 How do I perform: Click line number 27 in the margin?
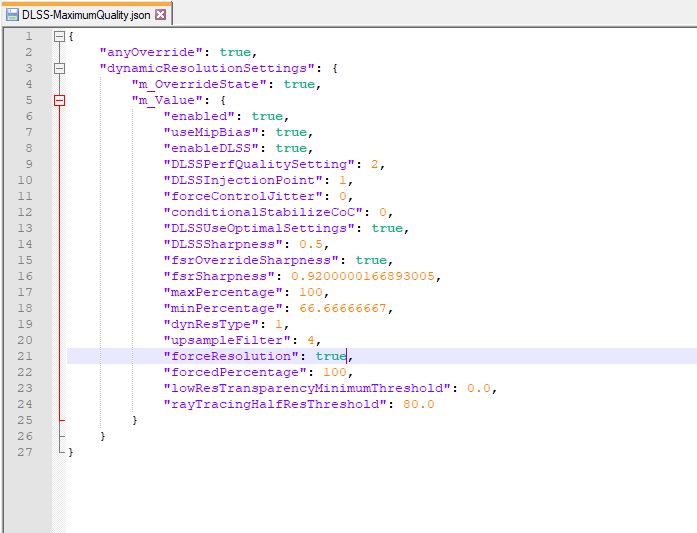coord(25,452)
